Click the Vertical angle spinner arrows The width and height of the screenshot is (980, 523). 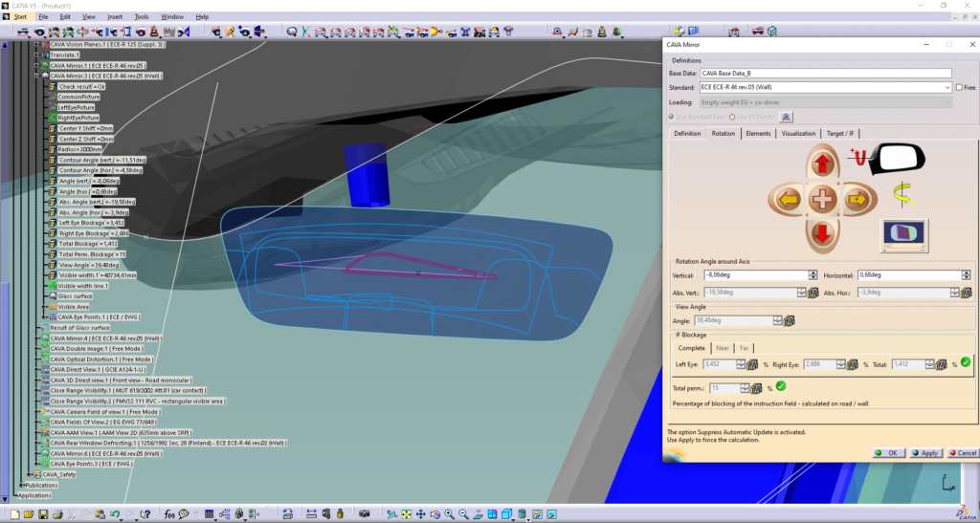813,275
